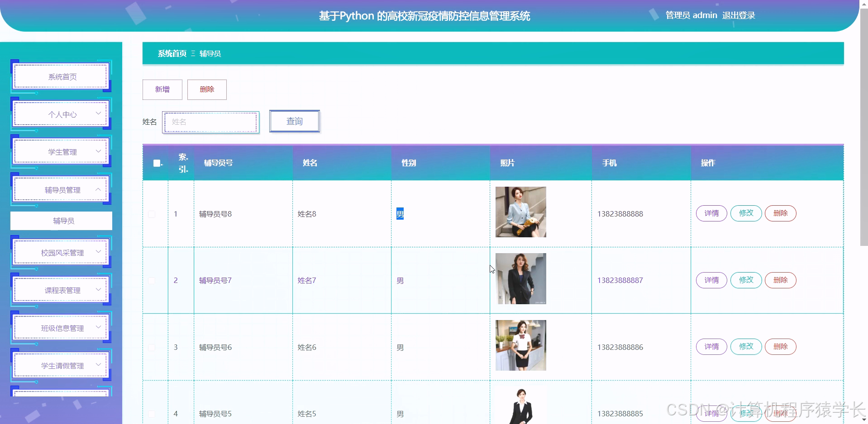The width and height of the screenshot is (868, 424).
Task: Open the photo thumbnail of 姓名8
Action: click(521, 212)
